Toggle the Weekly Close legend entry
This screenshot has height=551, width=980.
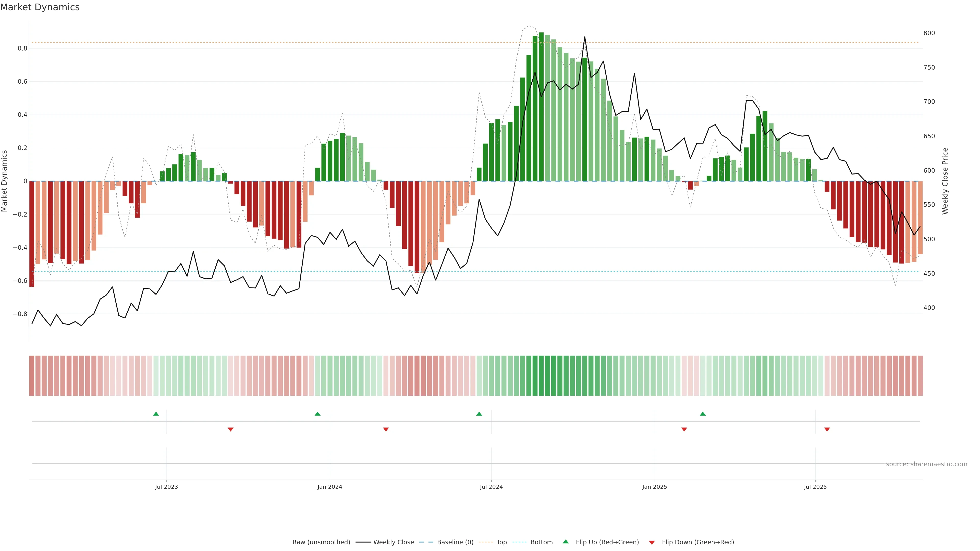[393, 542]
